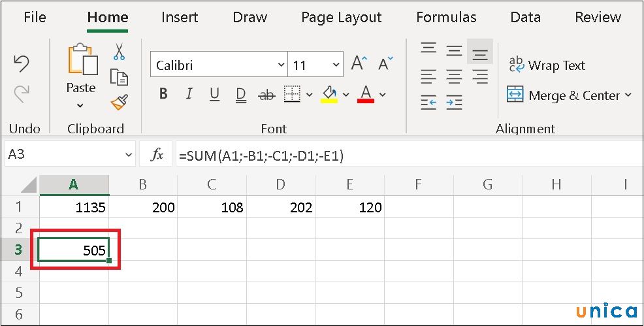This screenshot has width=644, height=326.
Task: Click the Merge & Center button
Action: point(564,95)
